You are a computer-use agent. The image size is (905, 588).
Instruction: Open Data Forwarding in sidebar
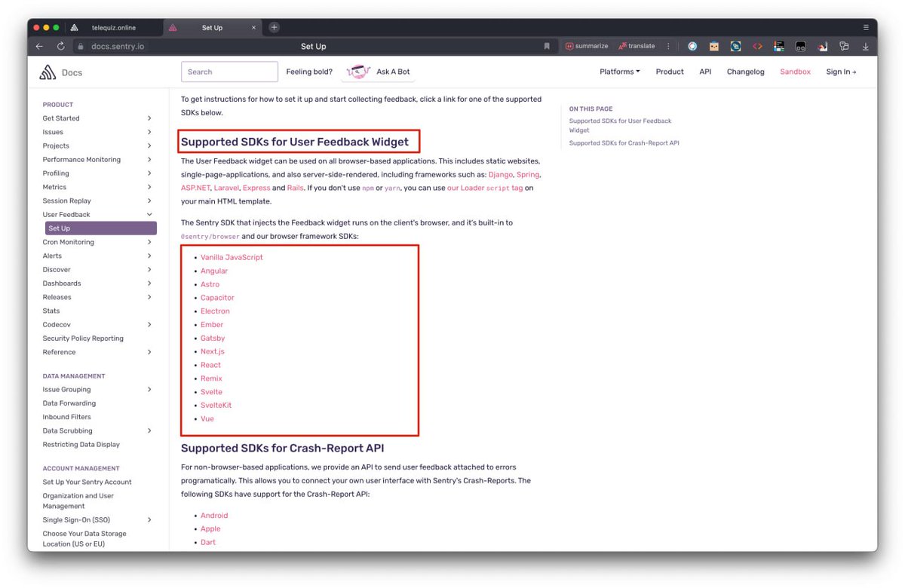[69, 403]
